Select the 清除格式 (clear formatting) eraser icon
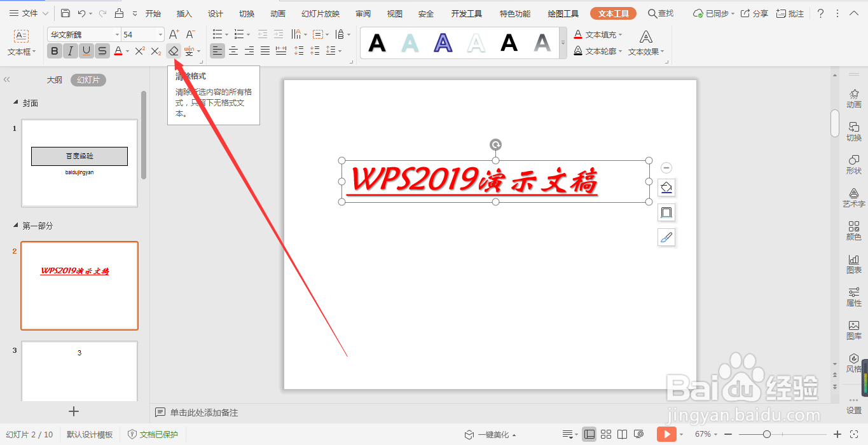868x445 pixels. click(x=173, y=51)
